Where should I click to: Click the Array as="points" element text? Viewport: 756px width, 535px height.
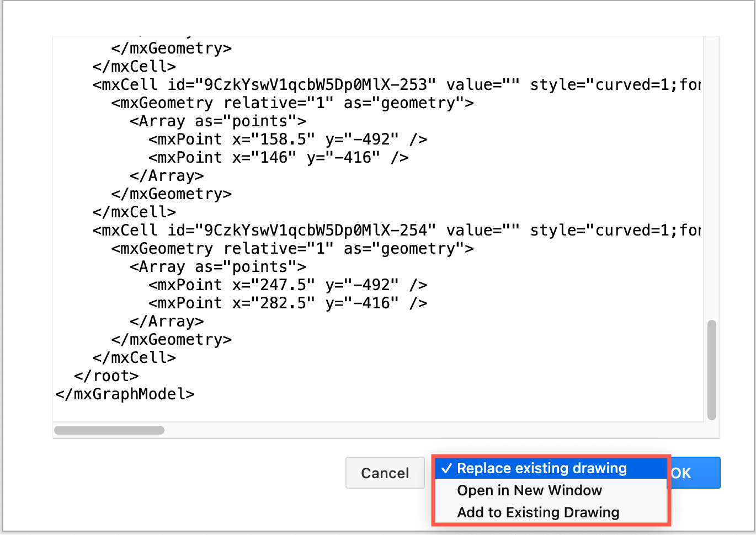[217, 121]
